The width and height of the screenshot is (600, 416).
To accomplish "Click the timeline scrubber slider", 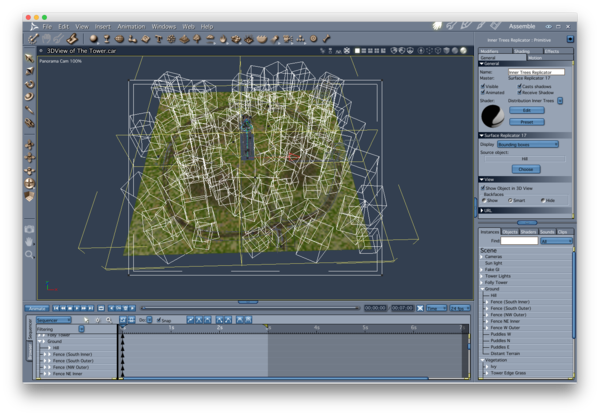I will pyautogui.click(x=250, y=308).
